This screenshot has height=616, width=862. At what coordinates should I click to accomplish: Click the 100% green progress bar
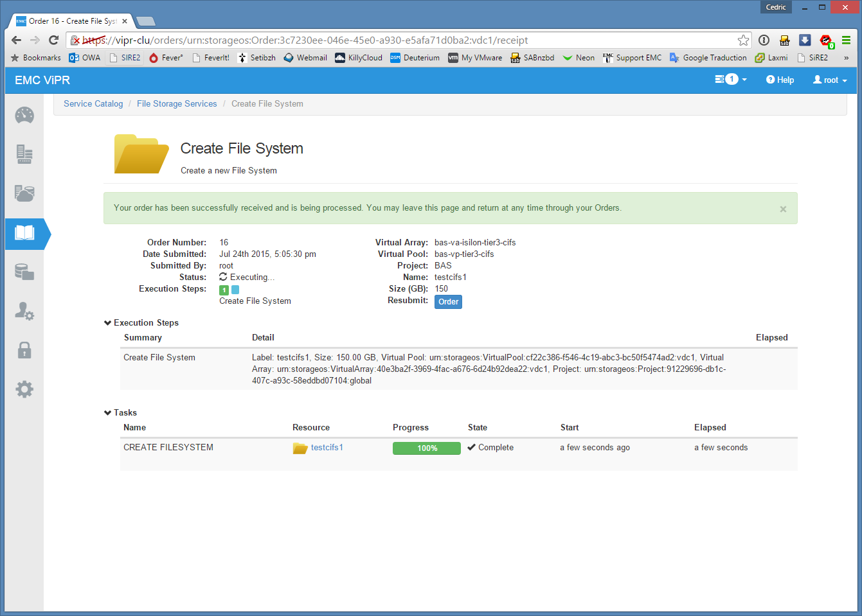(x=426, y=448)
